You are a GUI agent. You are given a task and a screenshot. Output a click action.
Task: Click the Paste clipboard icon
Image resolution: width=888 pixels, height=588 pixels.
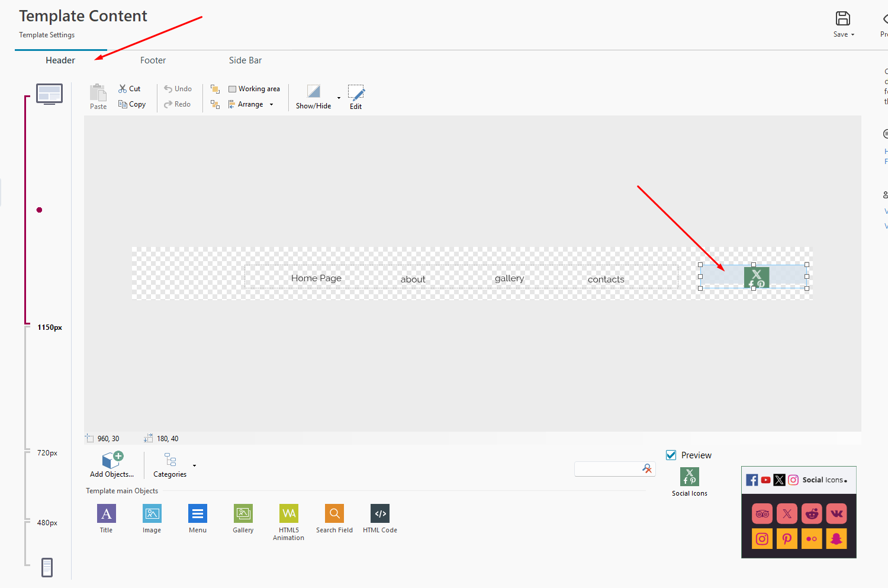[x=98, y=92]
